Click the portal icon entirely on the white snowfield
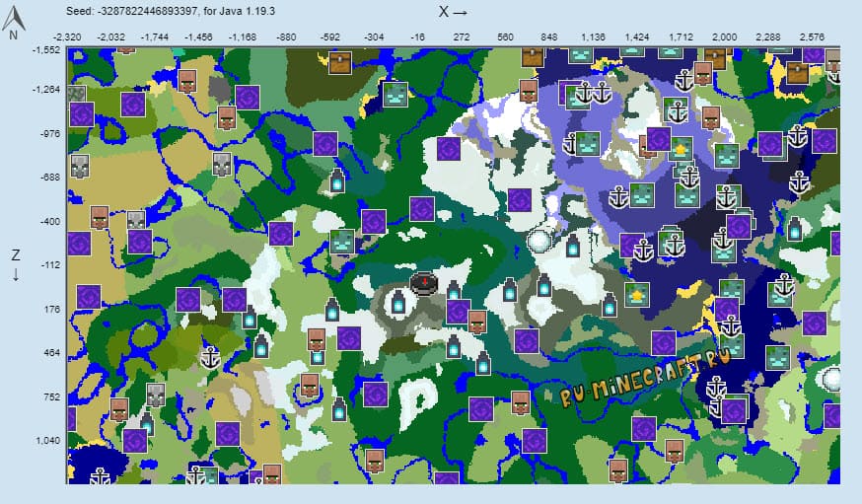Viewport: 862px width, 504px height. (x=449, y=149)
